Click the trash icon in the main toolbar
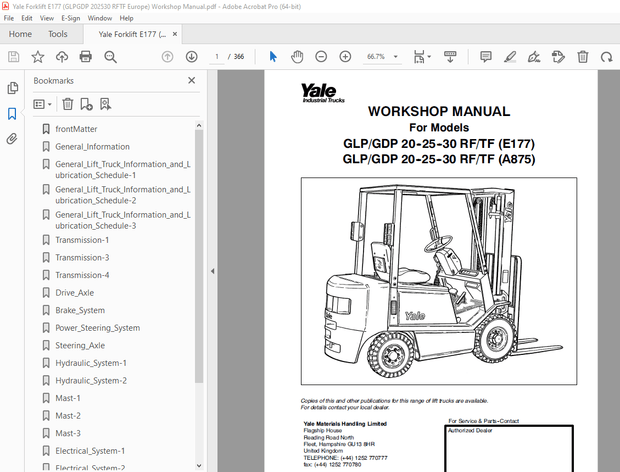The height and width of the screenshot is (472, 620). pos(582,57)
